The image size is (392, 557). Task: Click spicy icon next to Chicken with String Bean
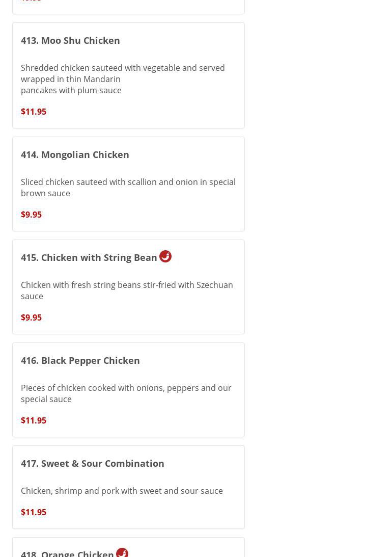165,256
